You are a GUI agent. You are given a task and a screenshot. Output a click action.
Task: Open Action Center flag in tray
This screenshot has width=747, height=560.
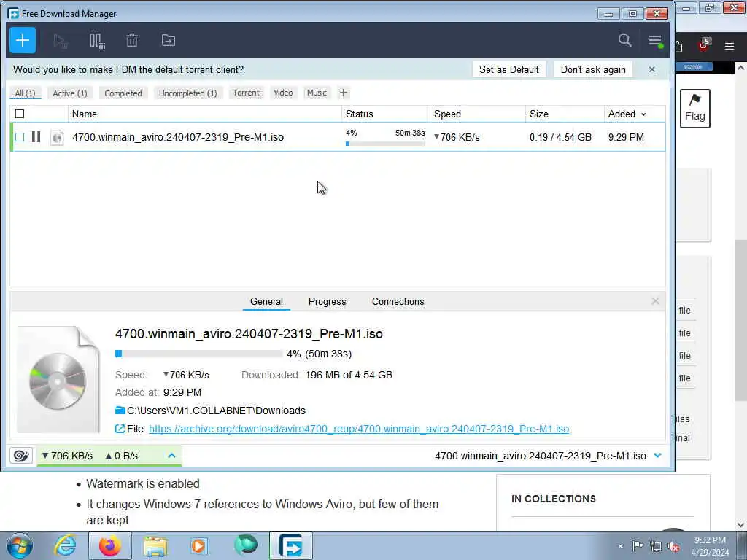tap(638, 546)
